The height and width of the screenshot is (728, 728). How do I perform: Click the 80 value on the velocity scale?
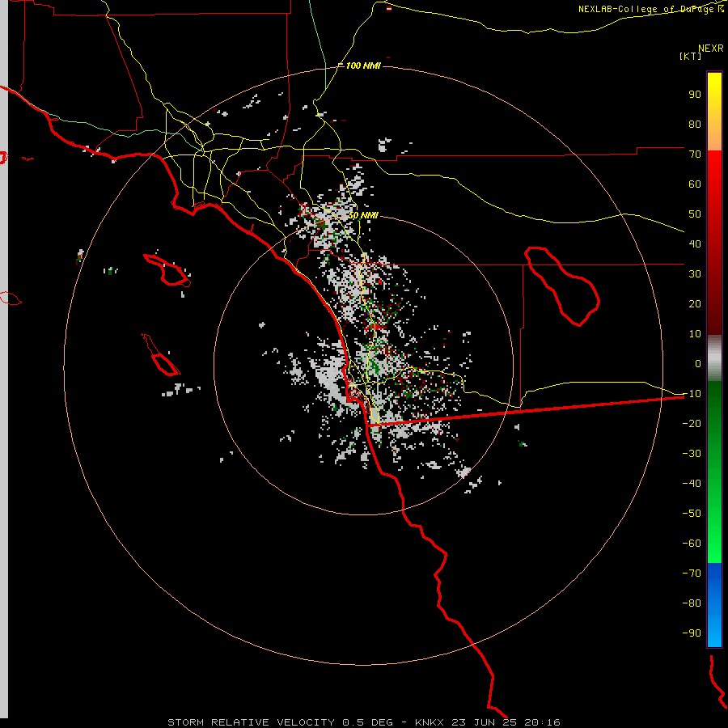(x=695, y=124)
